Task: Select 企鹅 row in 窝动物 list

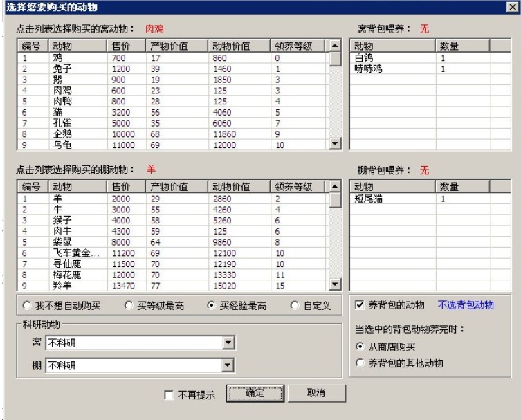Action: tap(173, 134)
